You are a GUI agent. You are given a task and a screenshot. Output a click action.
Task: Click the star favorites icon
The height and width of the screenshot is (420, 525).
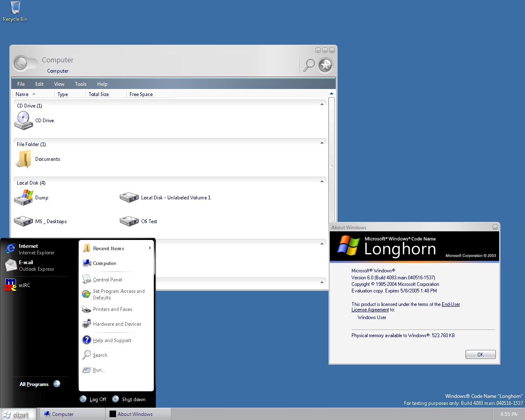click(325, 65)
